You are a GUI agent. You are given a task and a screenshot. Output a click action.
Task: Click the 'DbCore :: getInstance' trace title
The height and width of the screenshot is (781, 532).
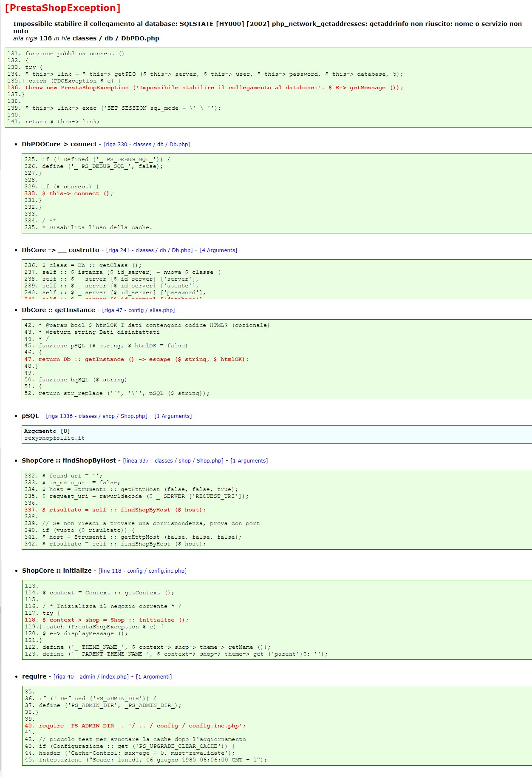58,310
